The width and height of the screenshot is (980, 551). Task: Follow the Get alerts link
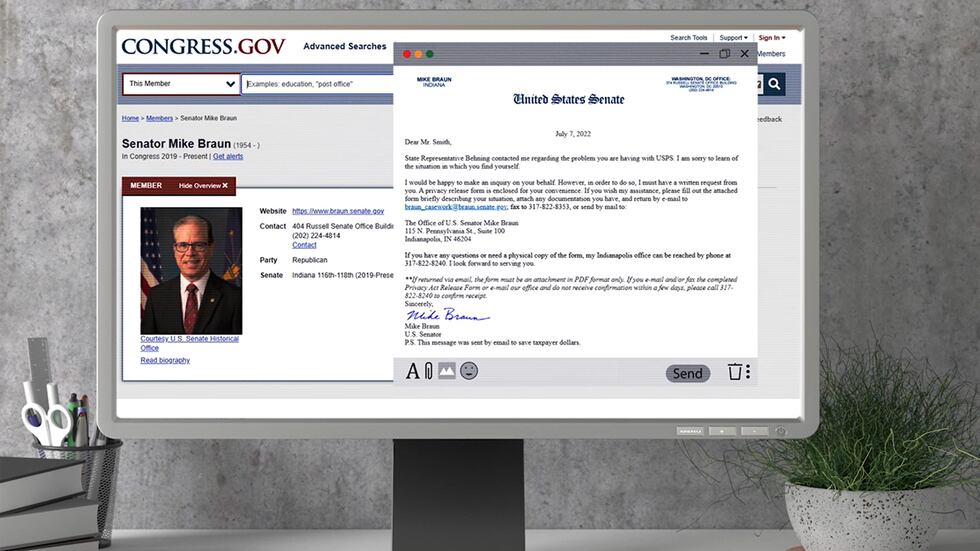pos(228,157)
